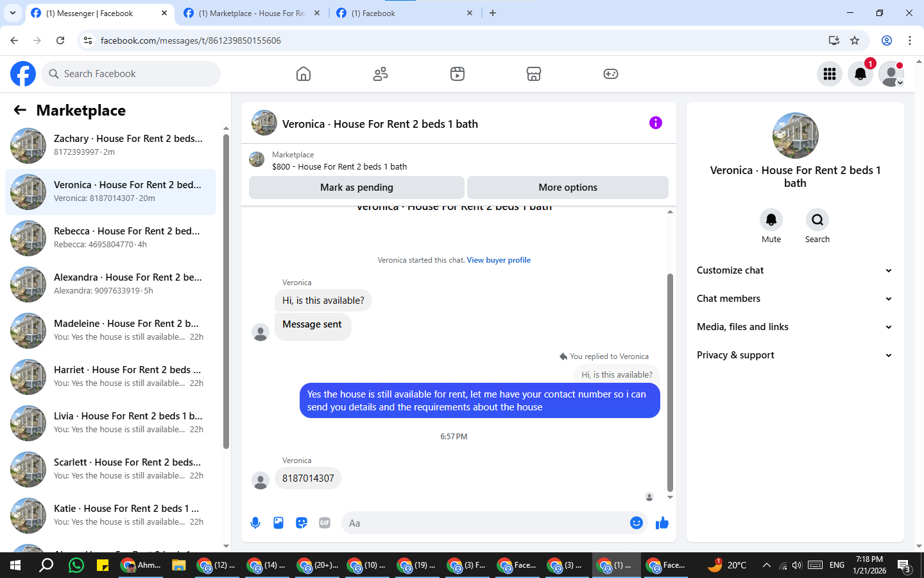Viewport: 924px width, 578px height.
Task: Open the Facebook home feed icon
Action: click(x=304, y=74)
